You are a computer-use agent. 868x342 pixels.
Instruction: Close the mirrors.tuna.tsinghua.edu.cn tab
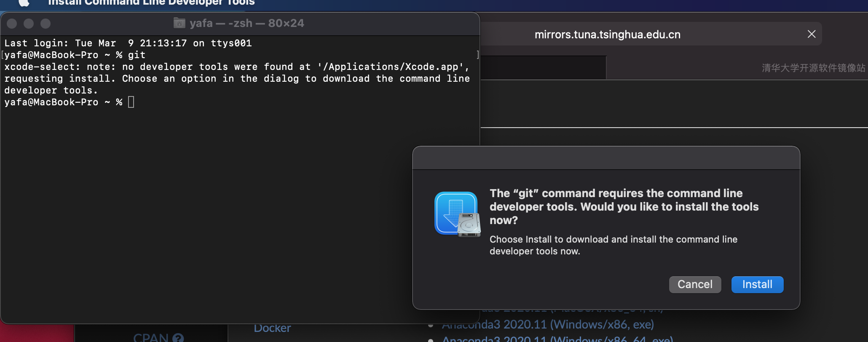pos(812,34)
